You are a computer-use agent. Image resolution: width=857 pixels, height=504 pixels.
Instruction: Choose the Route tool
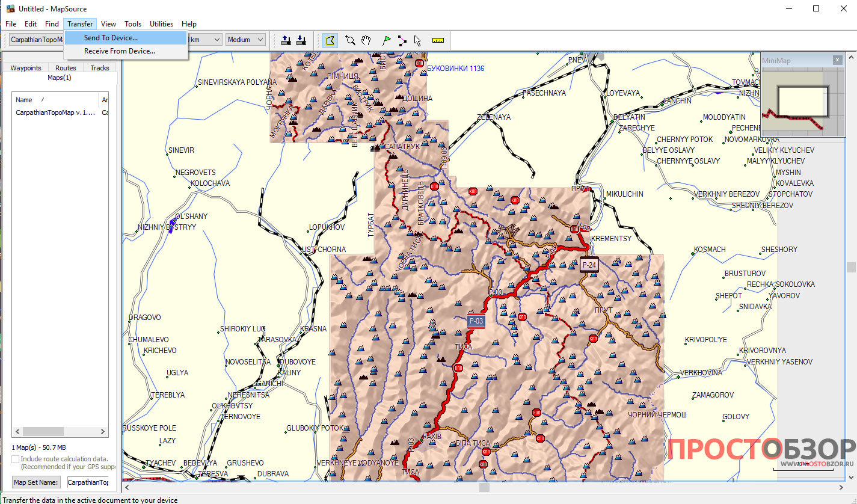coord(402,40)
